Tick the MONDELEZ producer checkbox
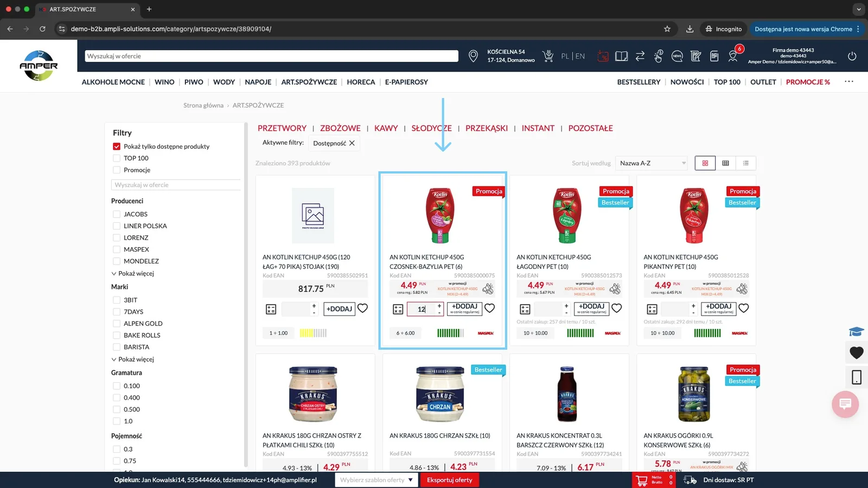The width and height of the screenshot is (868, 488). (117, 261)
